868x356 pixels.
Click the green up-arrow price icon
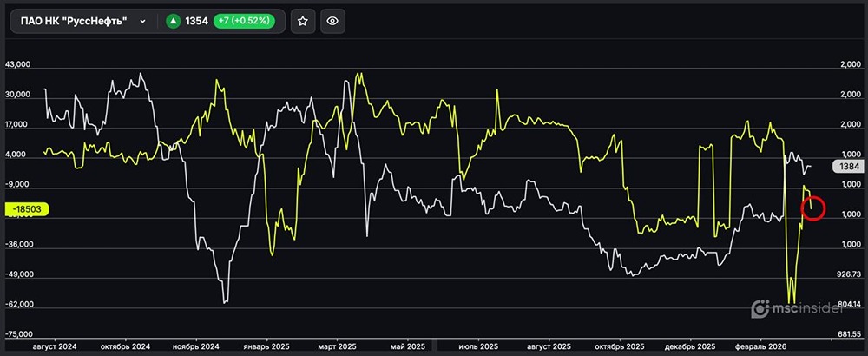click(x=174, y=21)
